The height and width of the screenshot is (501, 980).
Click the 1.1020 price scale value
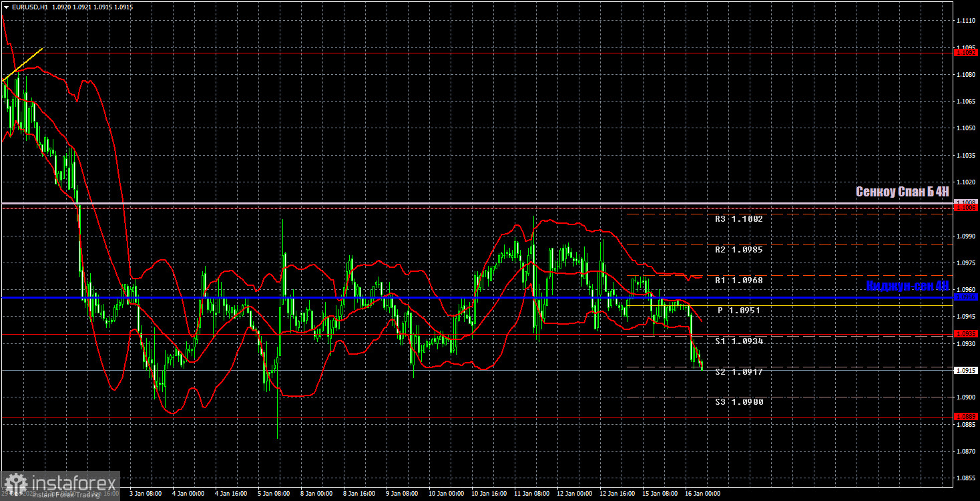tap(967, 182)
